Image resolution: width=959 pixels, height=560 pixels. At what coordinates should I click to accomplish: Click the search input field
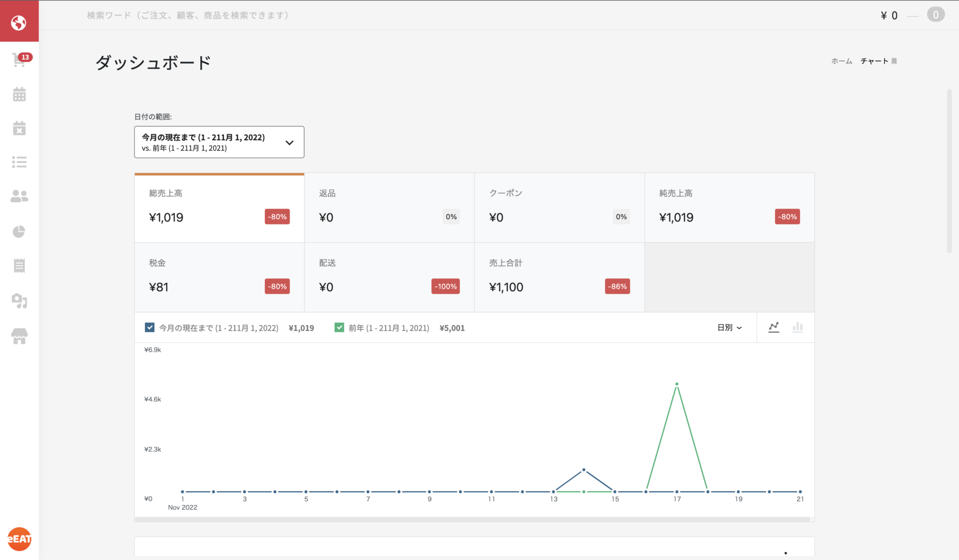[x=187, y=15]
